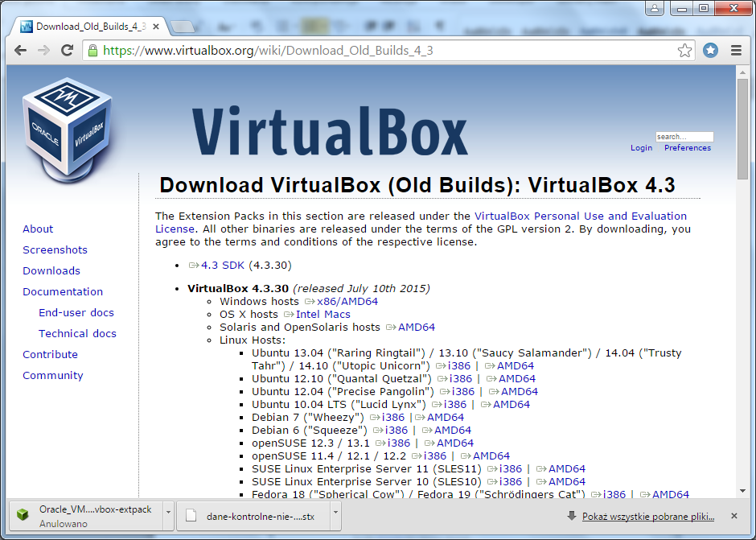
Task: Open the Community sidebar link
Action: click(x=52, y=376)
